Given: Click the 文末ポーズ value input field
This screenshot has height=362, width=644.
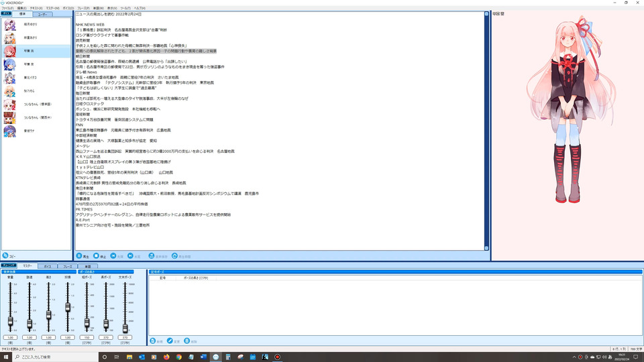Looking at the screenshot, I should (x=125, y=337).
